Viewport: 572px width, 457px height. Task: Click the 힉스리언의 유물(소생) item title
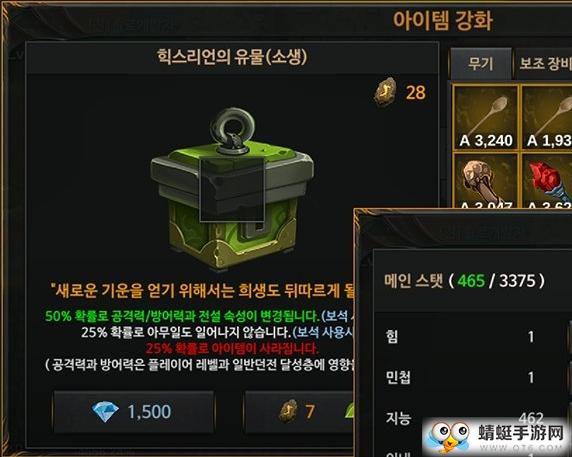pos(232,57)
